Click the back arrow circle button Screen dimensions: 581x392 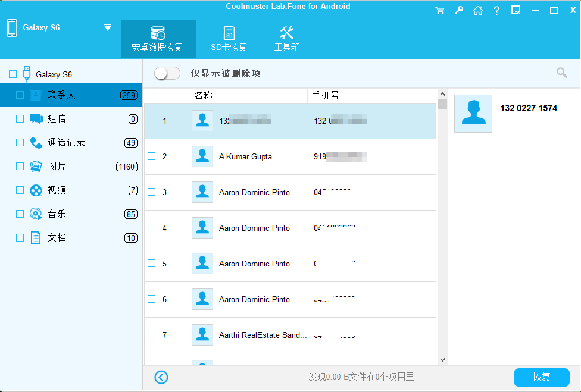[x=161, y=377]
